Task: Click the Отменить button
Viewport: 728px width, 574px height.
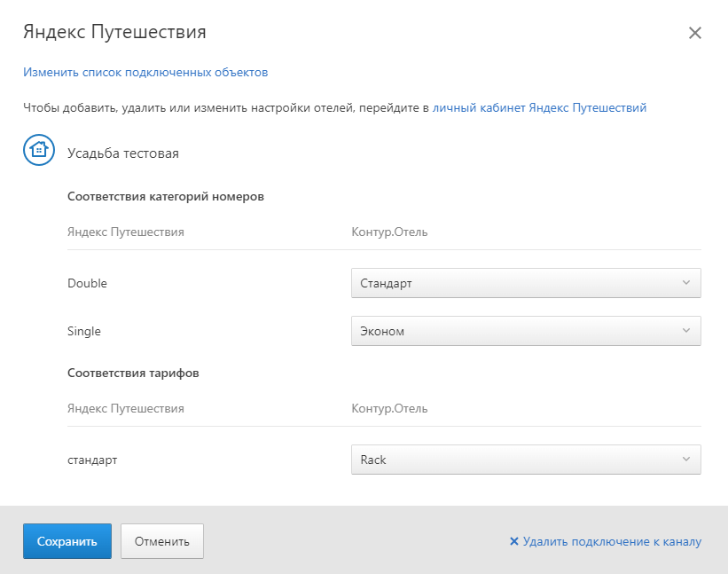Action: [162, 541]
